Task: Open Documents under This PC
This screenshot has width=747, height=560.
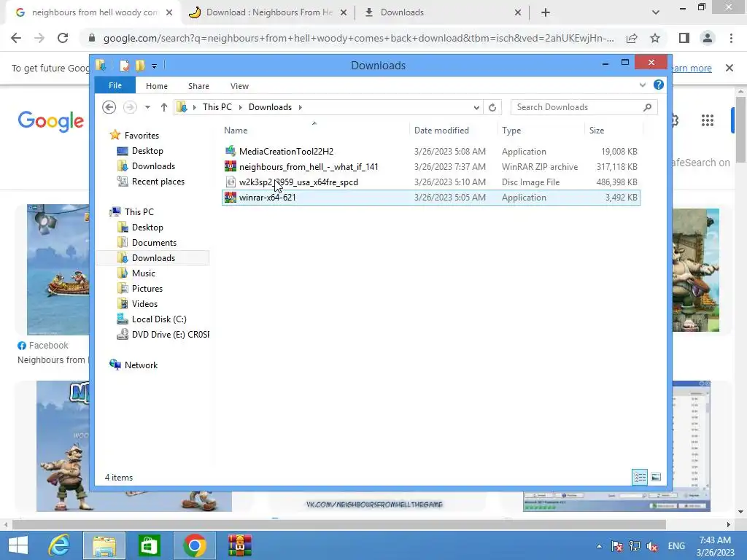Action: [x=154, y=242]
